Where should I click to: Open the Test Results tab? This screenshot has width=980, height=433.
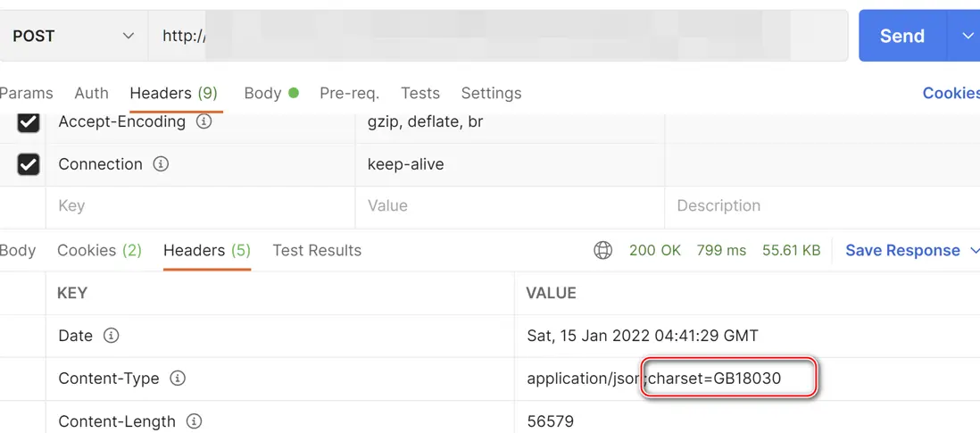tap(317, 251)
